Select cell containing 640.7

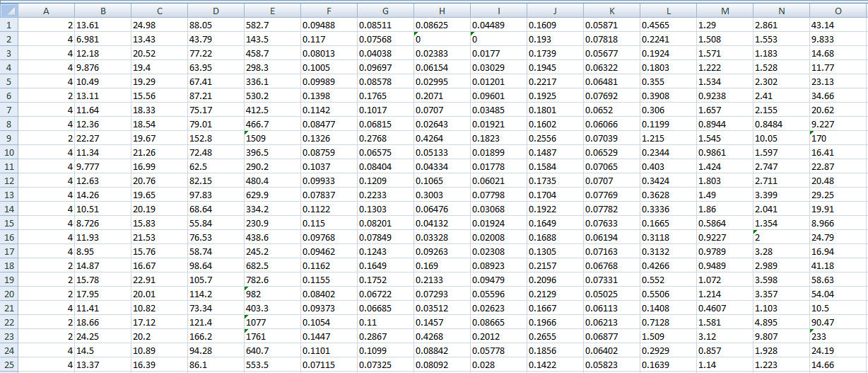tap(272, 350)
